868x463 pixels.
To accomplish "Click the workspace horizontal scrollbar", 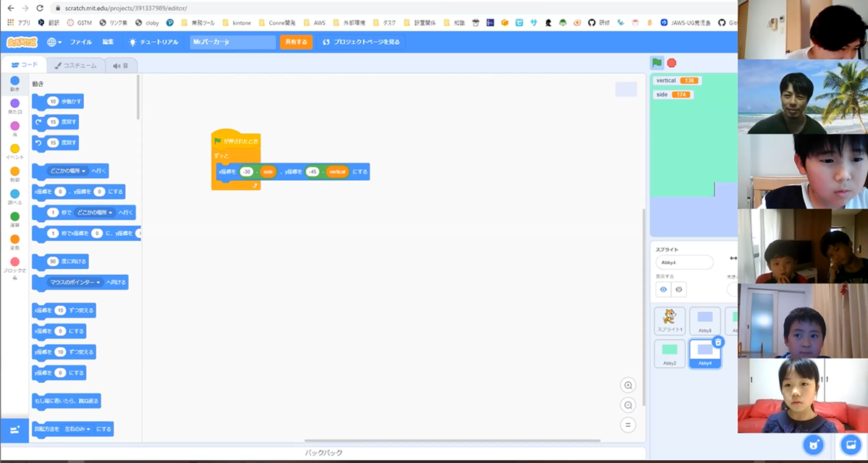I will pyautogui.click(x=452, y=441).
